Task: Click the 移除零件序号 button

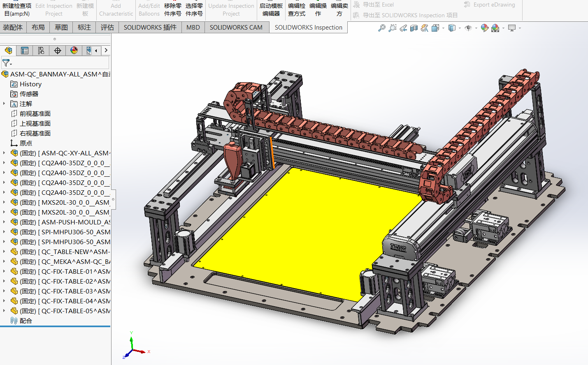Action: 173,9
